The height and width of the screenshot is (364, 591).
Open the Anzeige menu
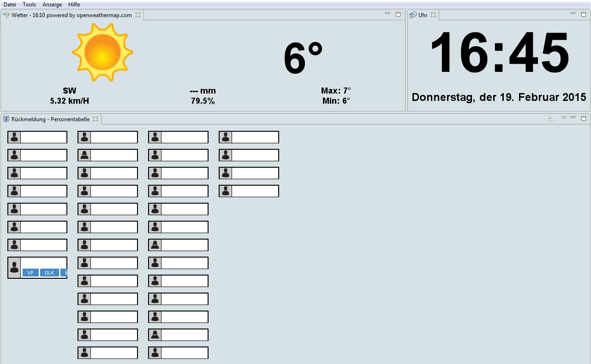click(x=52, y=5)
